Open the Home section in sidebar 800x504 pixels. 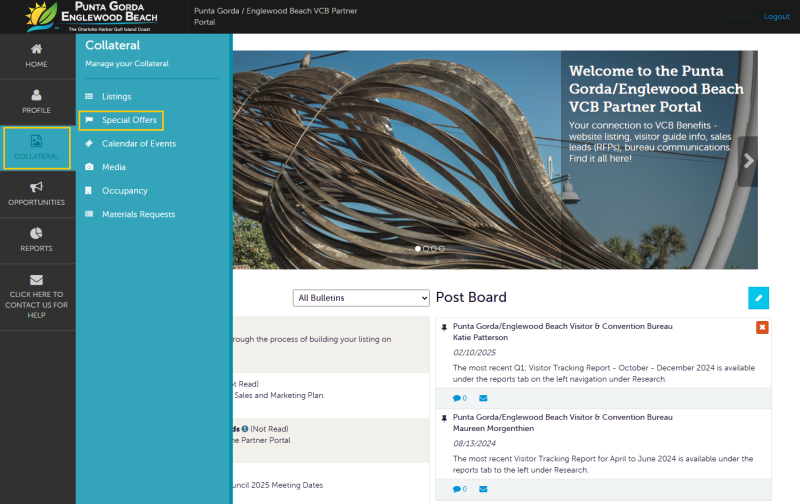pyautogui.click(x=36, y=56)
